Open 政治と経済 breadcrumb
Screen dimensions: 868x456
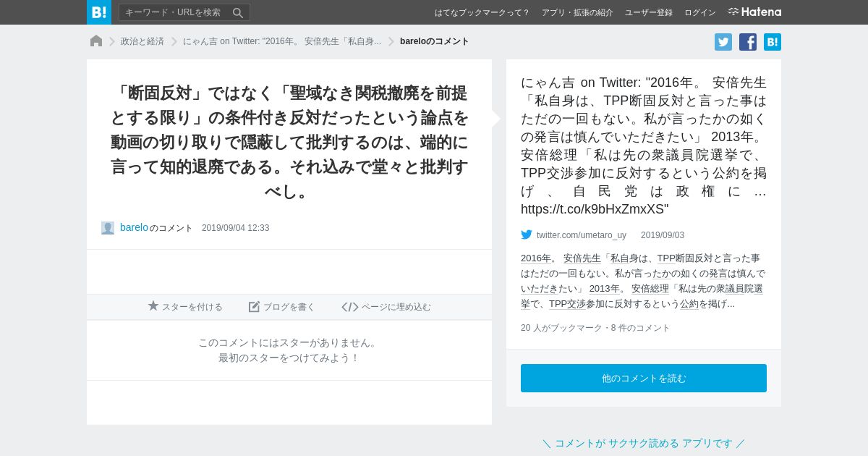tap(142, 41)
